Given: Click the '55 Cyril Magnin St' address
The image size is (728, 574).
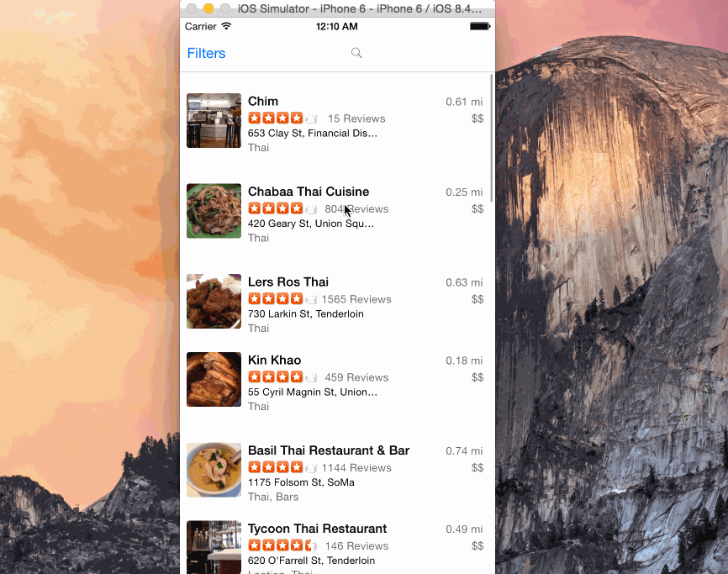Looking at the screenshot, I should [313, 392].
